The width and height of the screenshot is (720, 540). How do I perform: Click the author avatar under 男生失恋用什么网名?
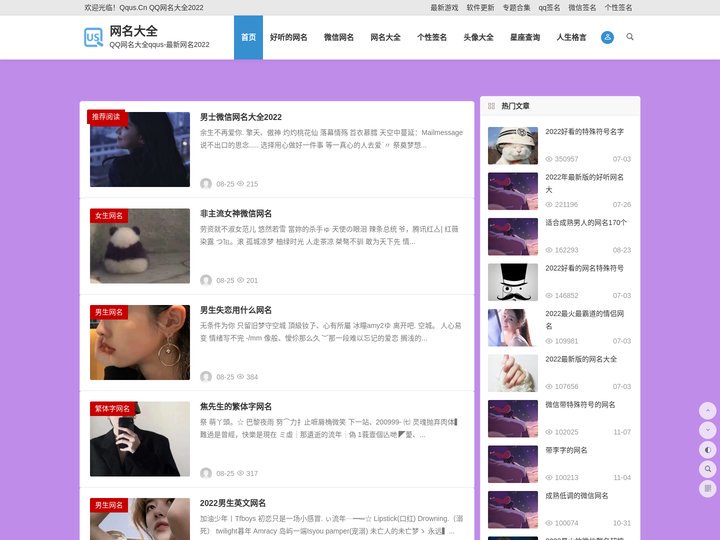206,377
